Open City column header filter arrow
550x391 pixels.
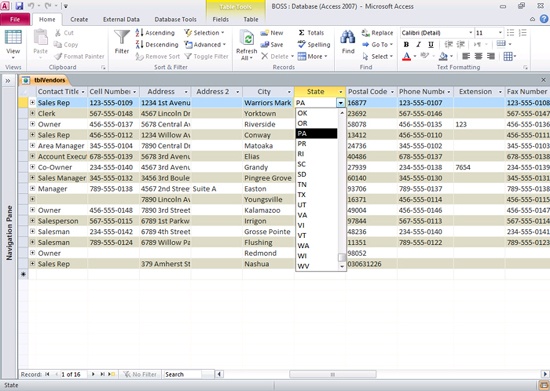pyautogui.click(x=289, y=92)
